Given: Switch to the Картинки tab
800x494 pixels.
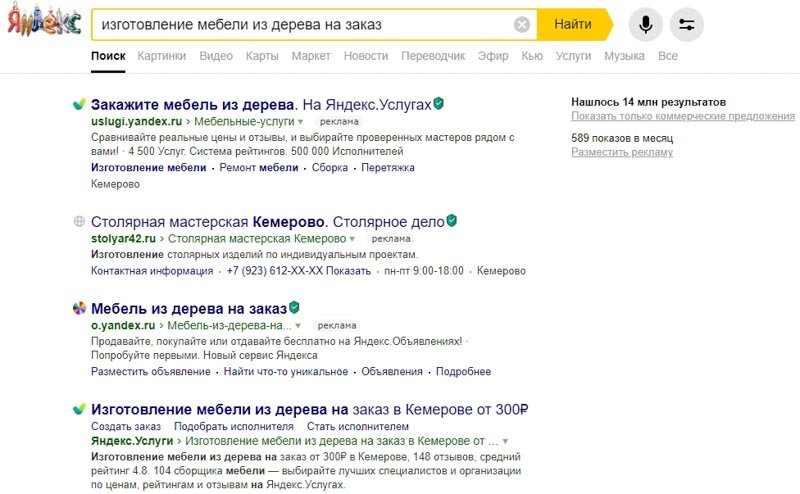Looking at the screenshot, I should pyautogui.click(x=162, y=56).
